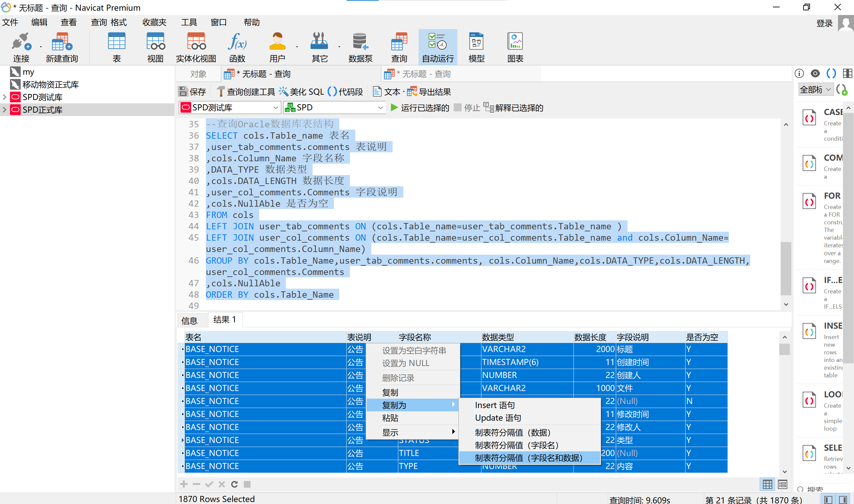Open the 数据泵 tool
This screenshot has width=854, height=504.
click(x=360, y=46)
